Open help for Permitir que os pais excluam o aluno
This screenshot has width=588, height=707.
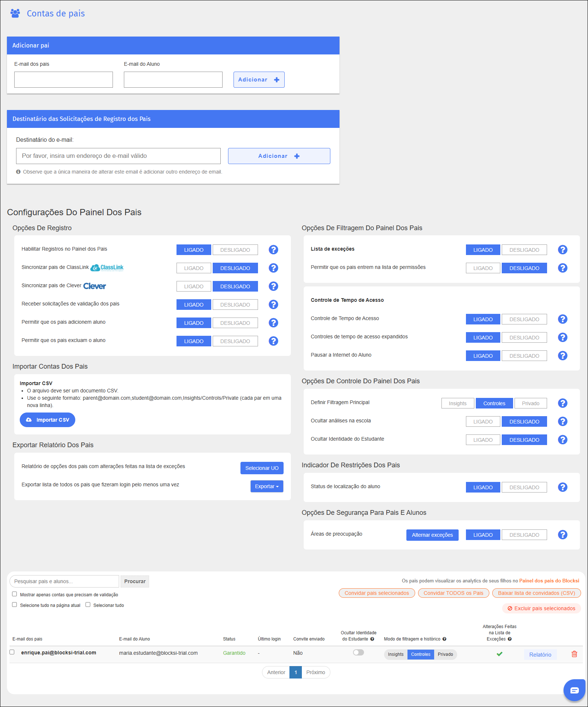click(273, 341)
